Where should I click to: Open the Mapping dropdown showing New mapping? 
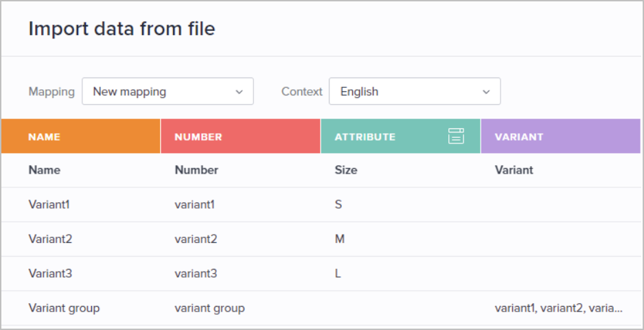pyautogui.click(x=168, y=91)
